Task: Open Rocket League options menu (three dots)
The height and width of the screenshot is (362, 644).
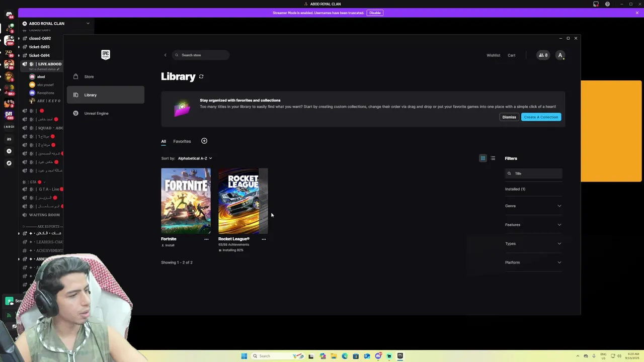Action: [x=264, y=239]
